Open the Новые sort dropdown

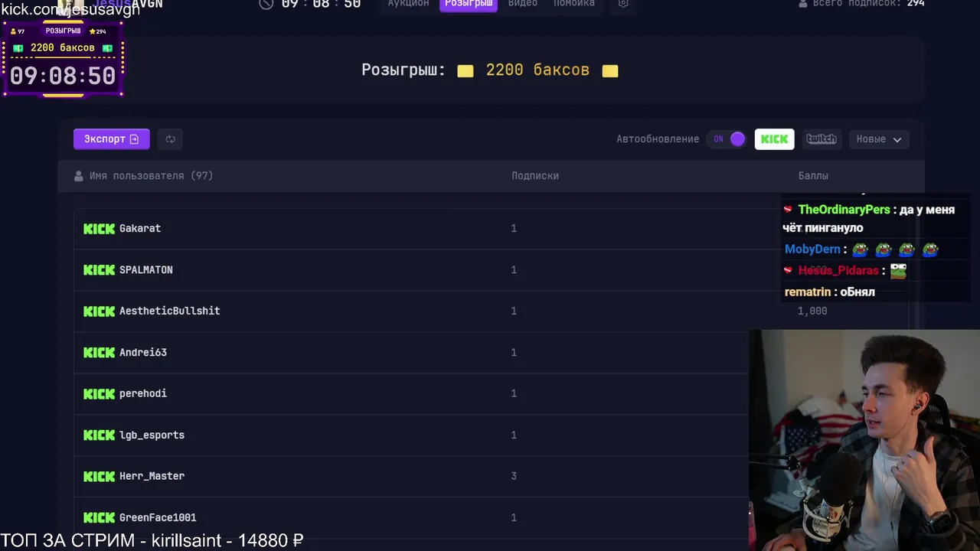point(879,139)
